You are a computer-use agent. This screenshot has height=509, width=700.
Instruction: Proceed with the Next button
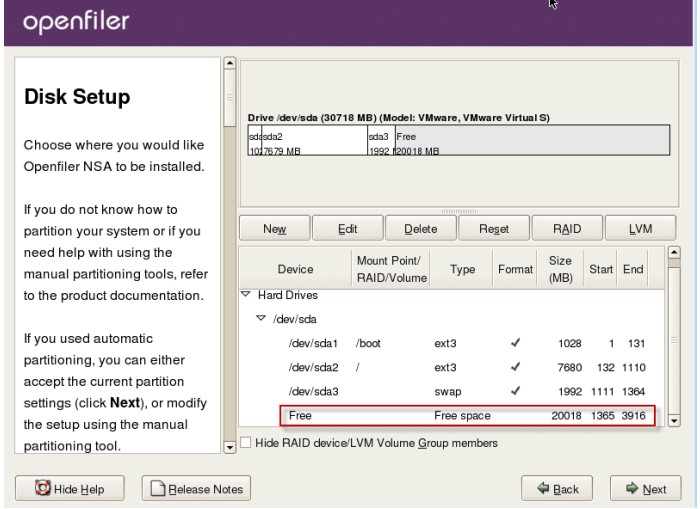(646, 488)
